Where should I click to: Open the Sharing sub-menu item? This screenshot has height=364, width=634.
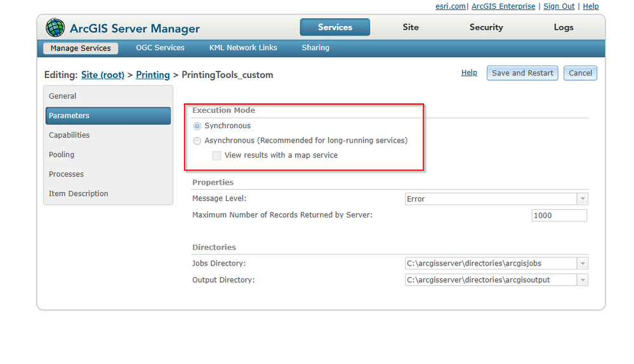[315, 48]
